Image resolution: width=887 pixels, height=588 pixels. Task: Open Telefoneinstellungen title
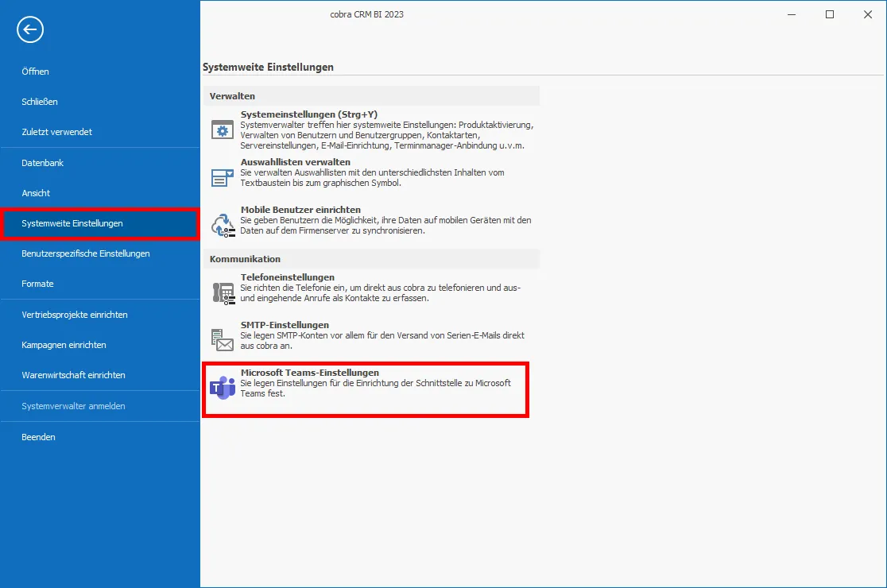(288, 277)
